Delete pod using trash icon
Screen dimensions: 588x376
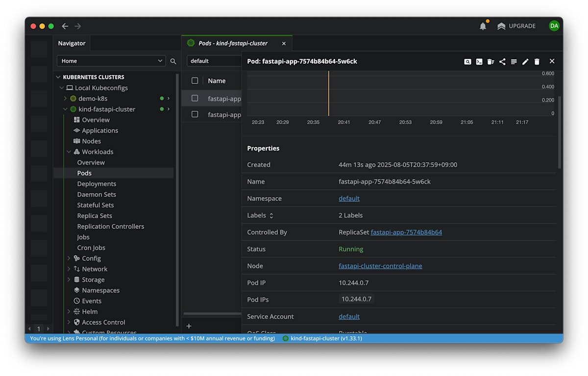[537, 61]
